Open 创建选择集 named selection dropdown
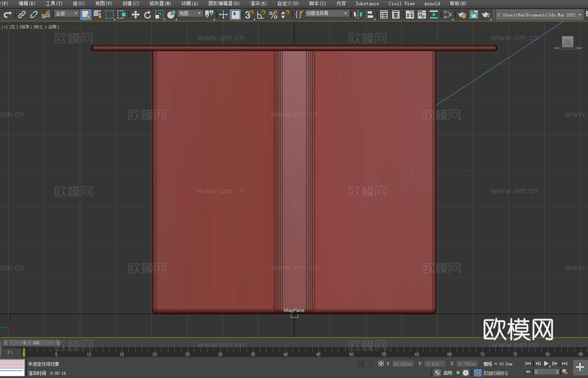Viewport: 588px width, 378px height. point(327,13)
